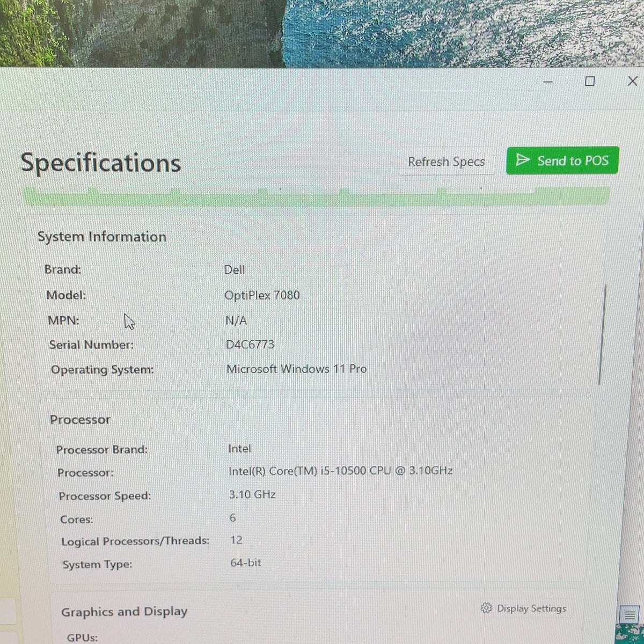Minimize the Specifications window
This screenshot has height=644, width=644.
tap(548, 82)
